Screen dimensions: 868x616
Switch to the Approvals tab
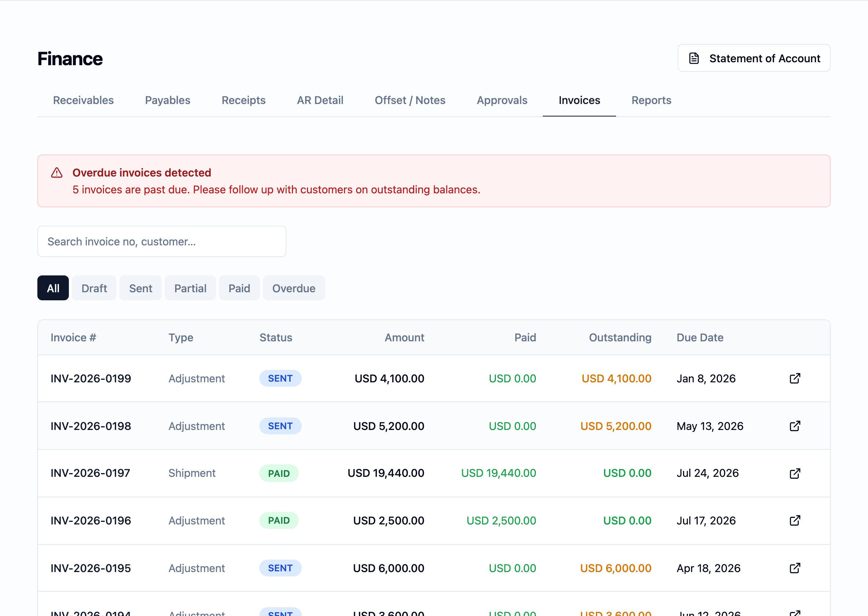tap(502, 100)
